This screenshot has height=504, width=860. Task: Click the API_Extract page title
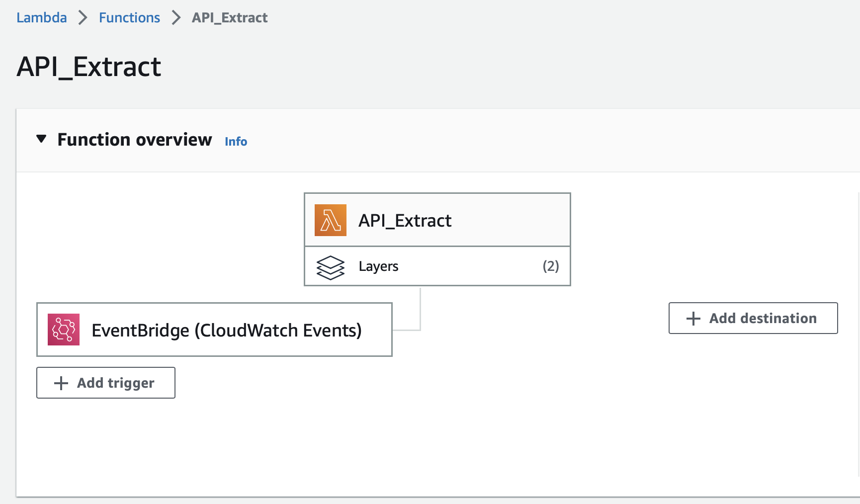(88, 67)
